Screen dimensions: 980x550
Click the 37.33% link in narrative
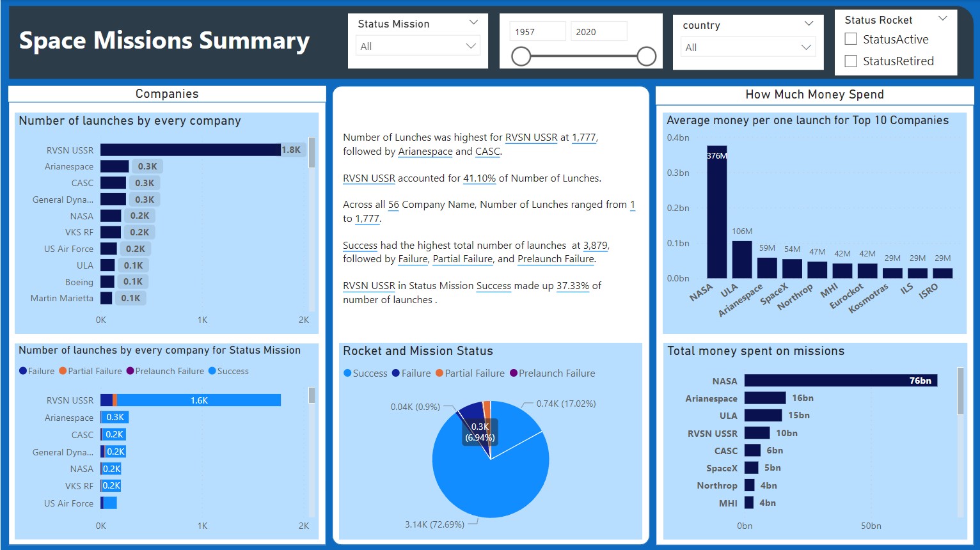click(x=573, y=286)
